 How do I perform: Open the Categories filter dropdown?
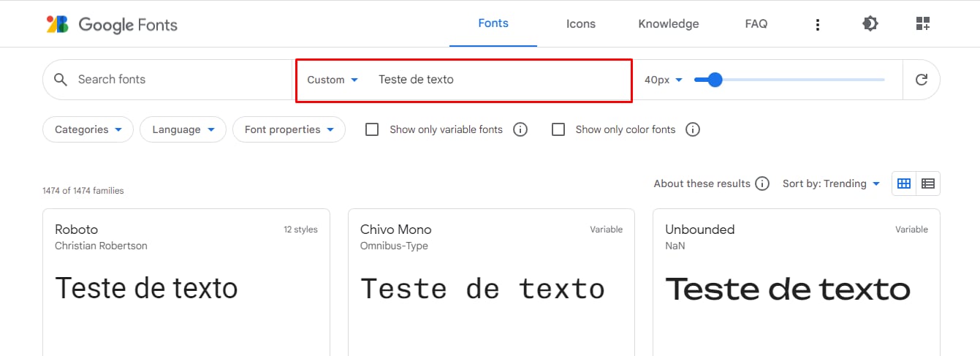(x=88, y=129)
